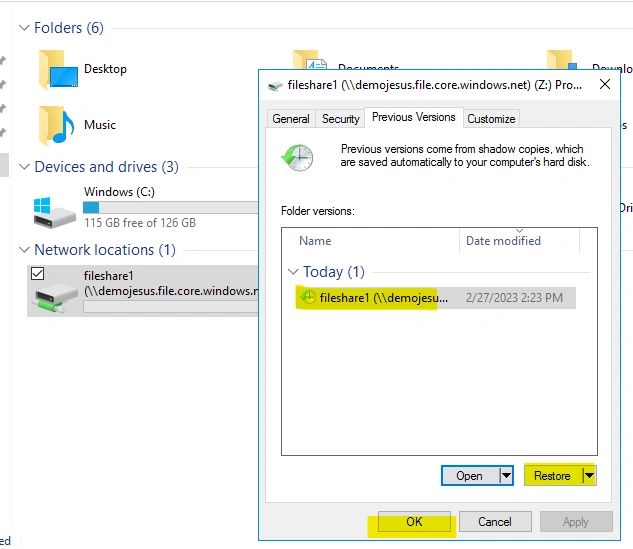Switch to the General tab
Image resolution: width=633 pixels, height=549 pixels.
coord(291,119)
